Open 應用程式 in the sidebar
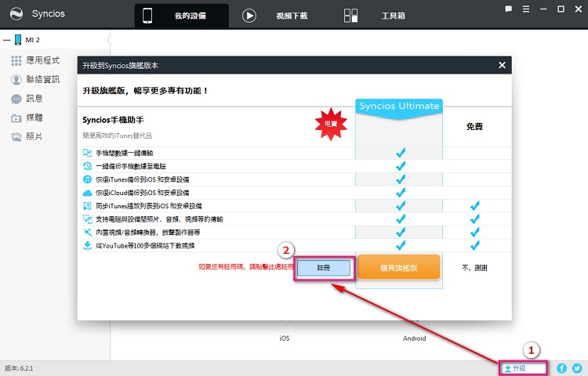Viewport: 588px width, 376px height. point(43,60)
